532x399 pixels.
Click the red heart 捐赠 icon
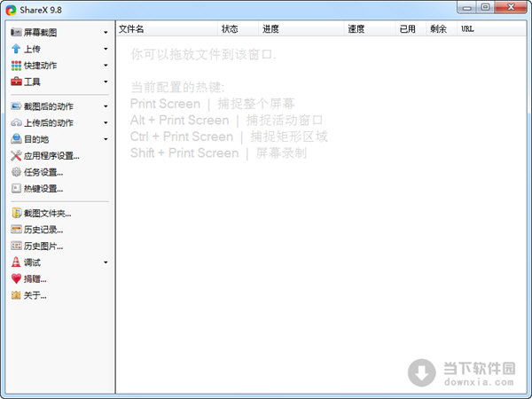pos(16,278)
